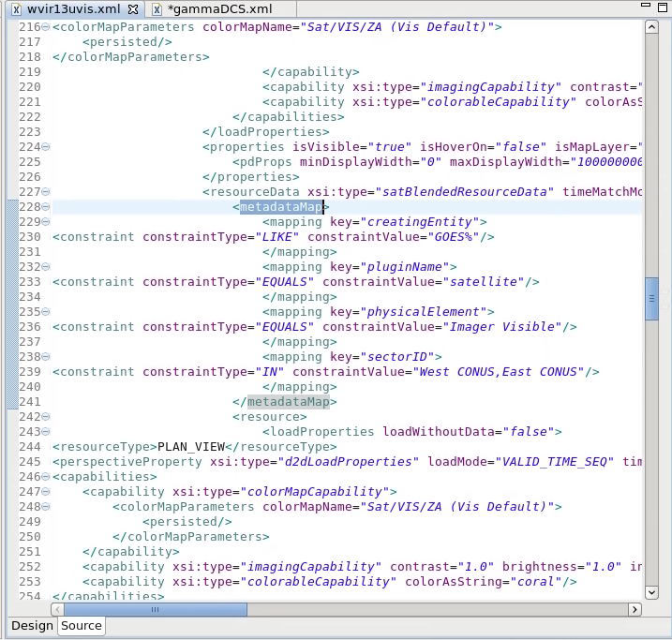The width and height of the screenshot is (672, 640).
Task: Click line number 230 in the gutter
Action: (30, 237)
